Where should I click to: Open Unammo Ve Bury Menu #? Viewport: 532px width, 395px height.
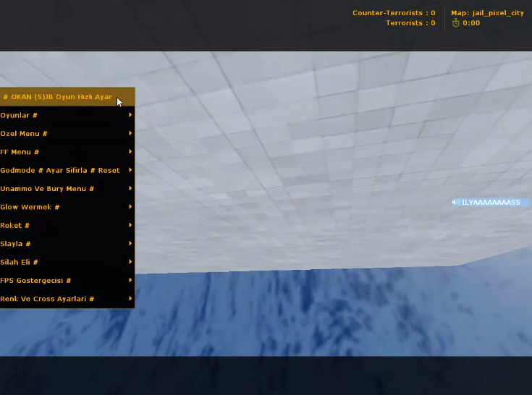tap(67, 189)
